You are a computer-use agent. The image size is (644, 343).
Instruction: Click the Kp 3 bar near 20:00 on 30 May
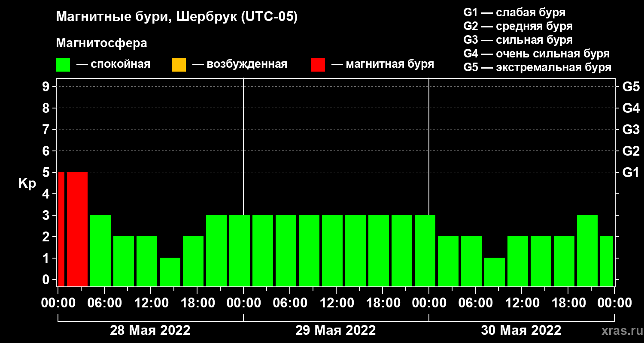[587, 250]
